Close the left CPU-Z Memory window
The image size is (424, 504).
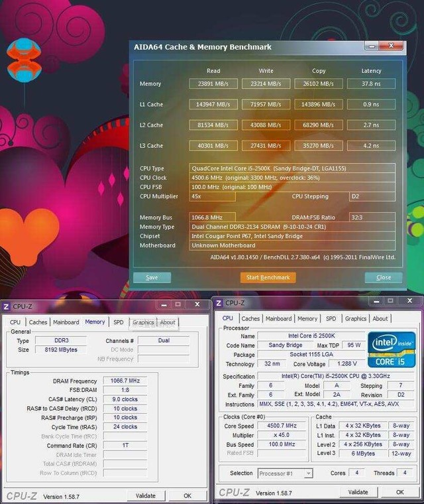tap(197, 304)
